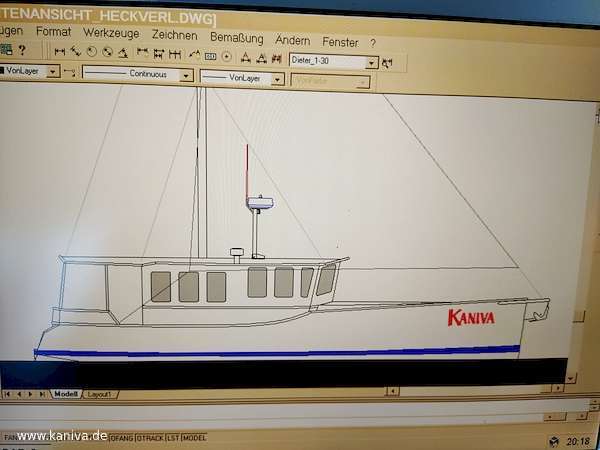Click the Aligned dimension tool icon
600x450 pixels.
75,52
